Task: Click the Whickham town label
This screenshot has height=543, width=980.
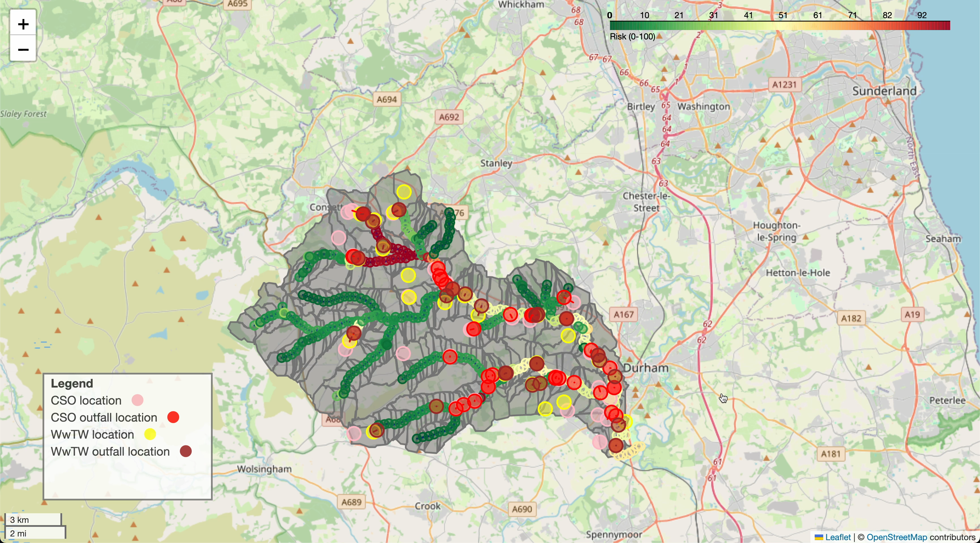Action: pos(521,5)
